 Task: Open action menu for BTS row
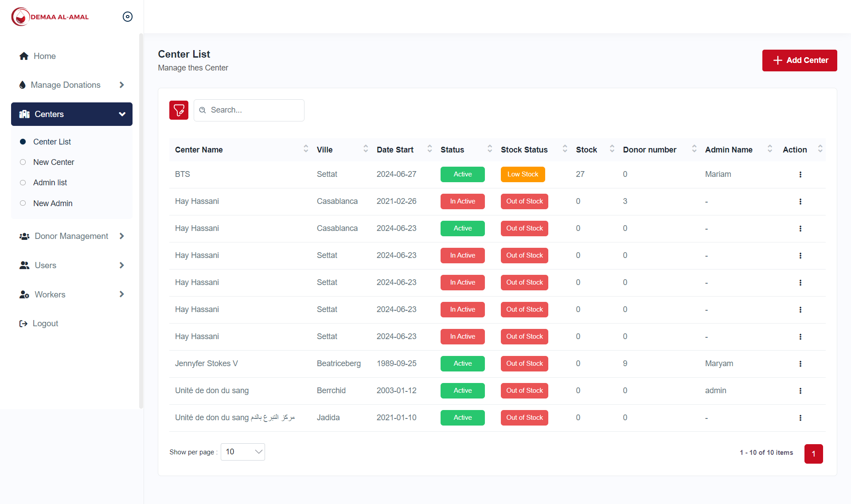(800, 175)
